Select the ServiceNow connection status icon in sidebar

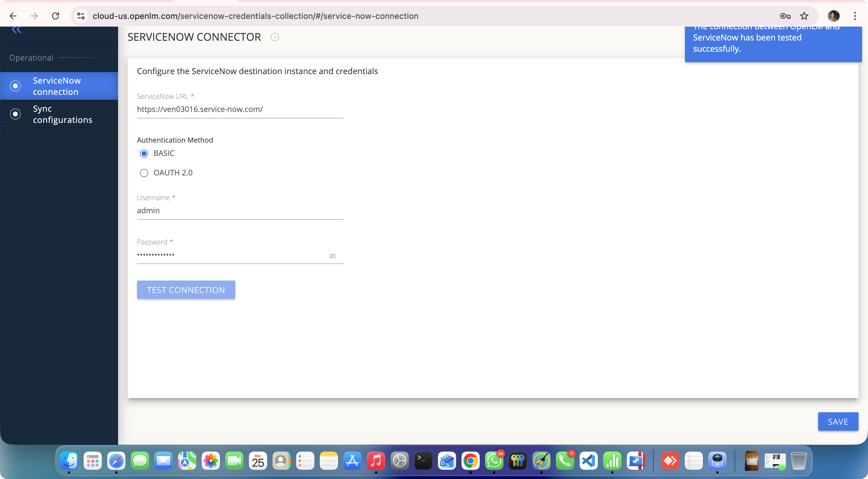pyautogui.click(x=15, y=86)
